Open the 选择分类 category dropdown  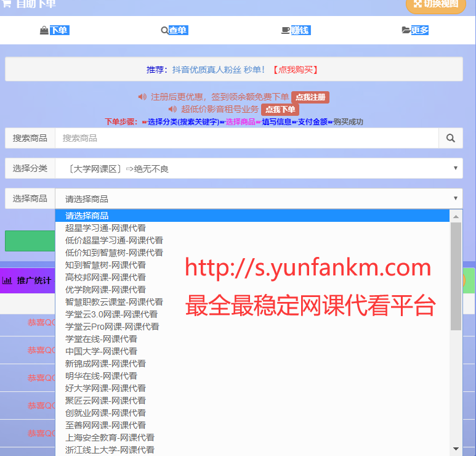[x=258, y=168]
